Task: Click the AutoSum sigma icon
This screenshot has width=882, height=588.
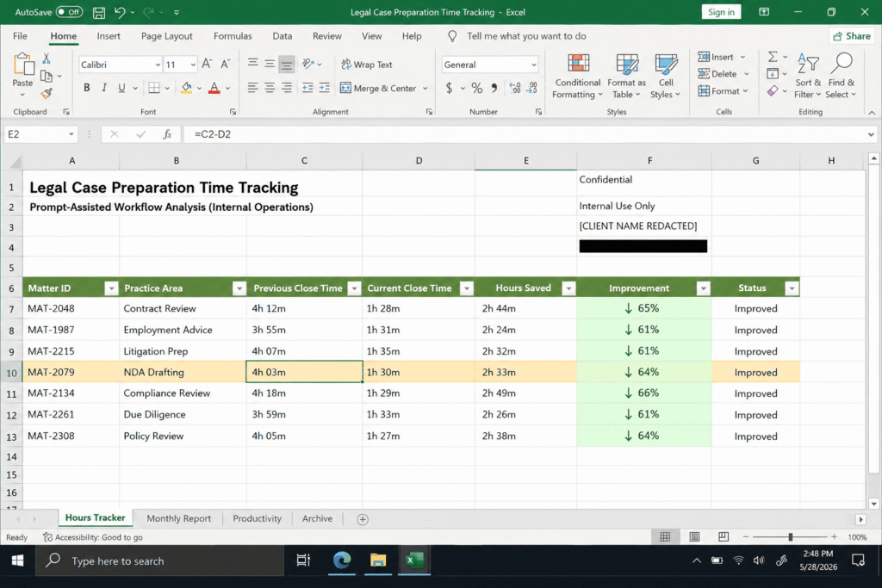Action: (773, 57)
